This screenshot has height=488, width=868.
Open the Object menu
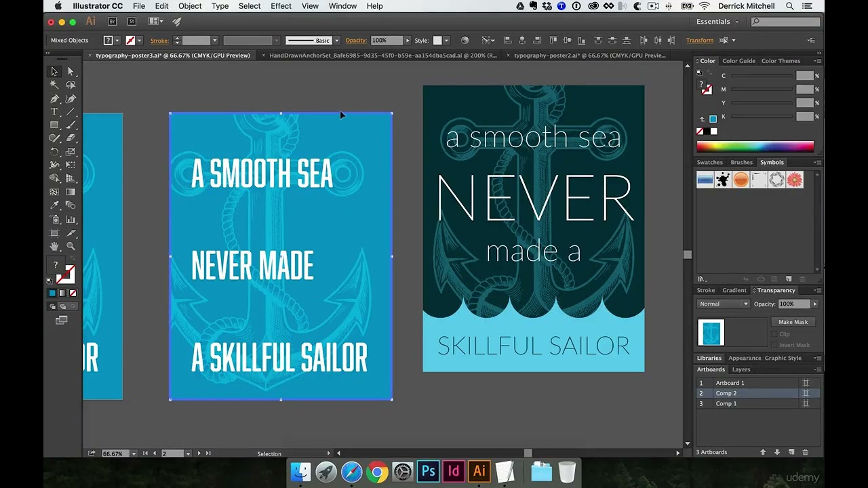coord(190,6)
